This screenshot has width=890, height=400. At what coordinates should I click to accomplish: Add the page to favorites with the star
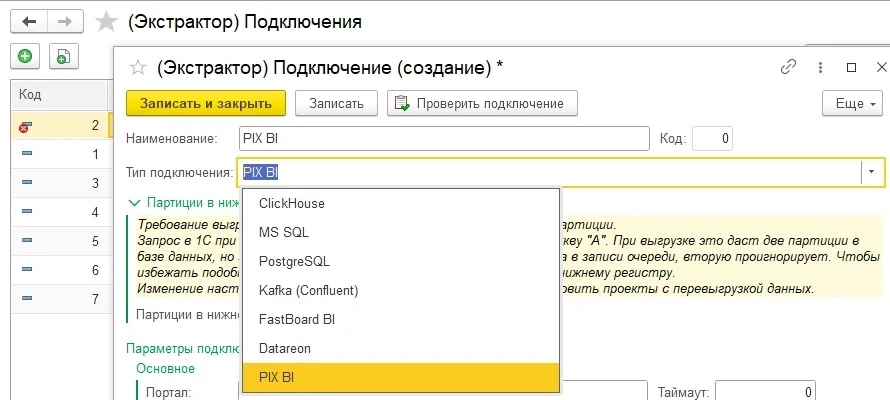pyautogui.click(x=105, y=21)
